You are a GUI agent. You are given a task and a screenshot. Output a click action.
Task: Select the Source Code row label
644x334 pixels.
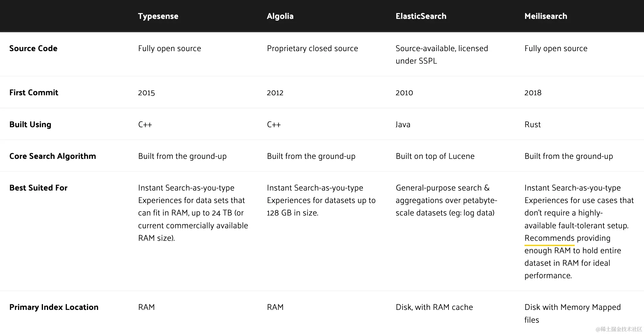coord(33,49)
